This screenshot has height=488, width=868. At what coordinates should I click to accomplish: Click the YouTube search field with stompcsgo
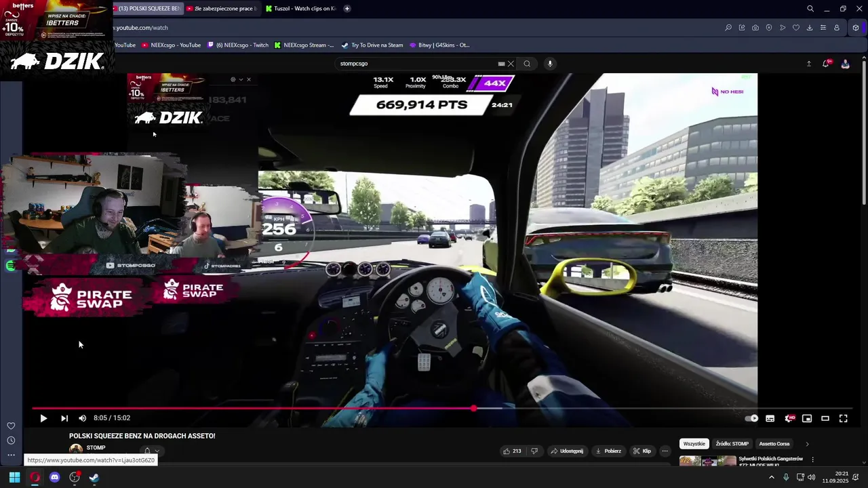[x=417, y=64]
